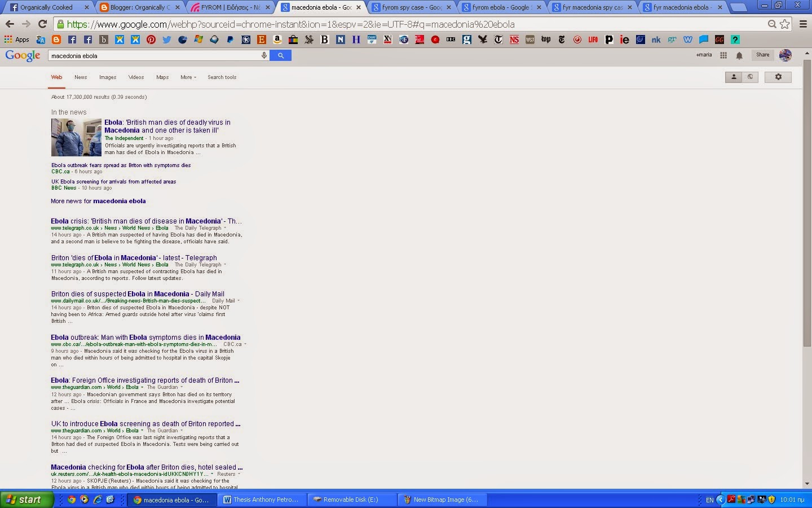Click the Google logo
This screenshot has height=508, width=812.
[x=23, y=55]
